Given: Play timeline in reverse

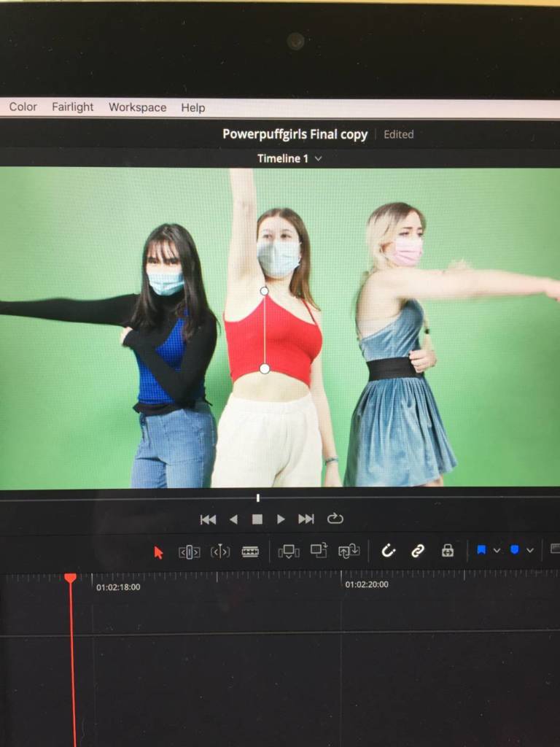Looking at the screenshot, I should [233, 519].
